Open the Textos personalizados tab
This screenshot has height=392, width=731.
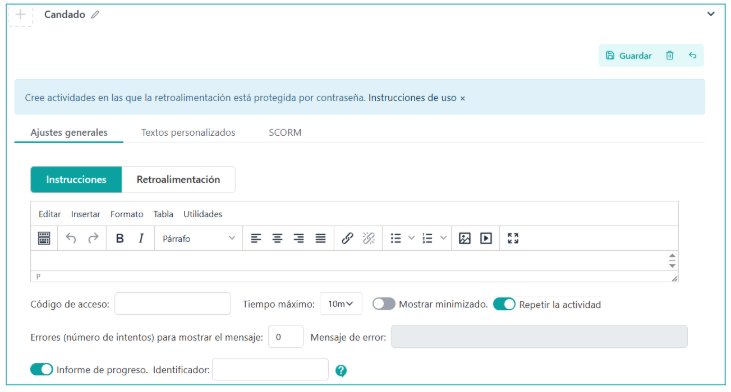click(188, 132)
